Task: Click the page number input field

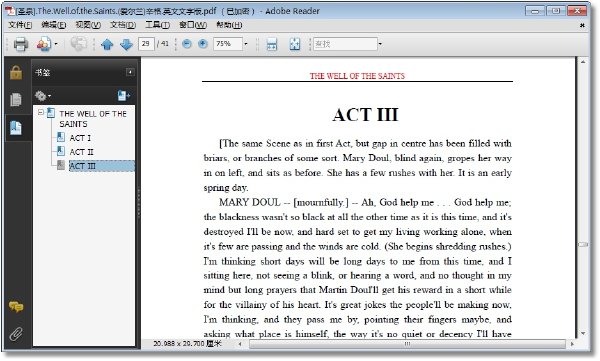Action: coord(146,44)
